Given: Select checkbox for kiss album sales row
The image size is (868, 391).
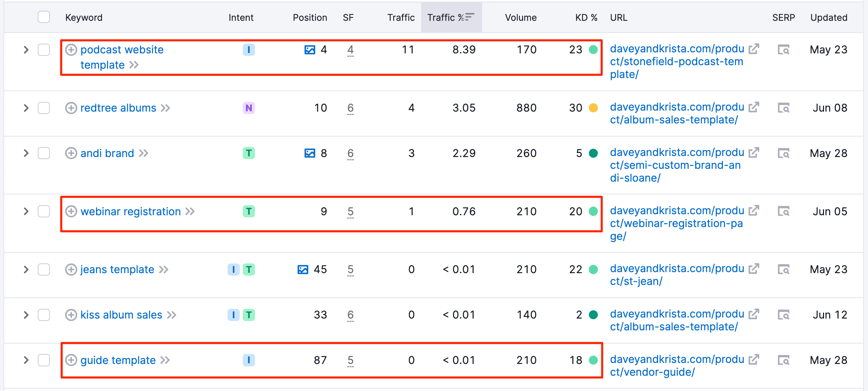Looking at the screenshot, I should 44,315.
